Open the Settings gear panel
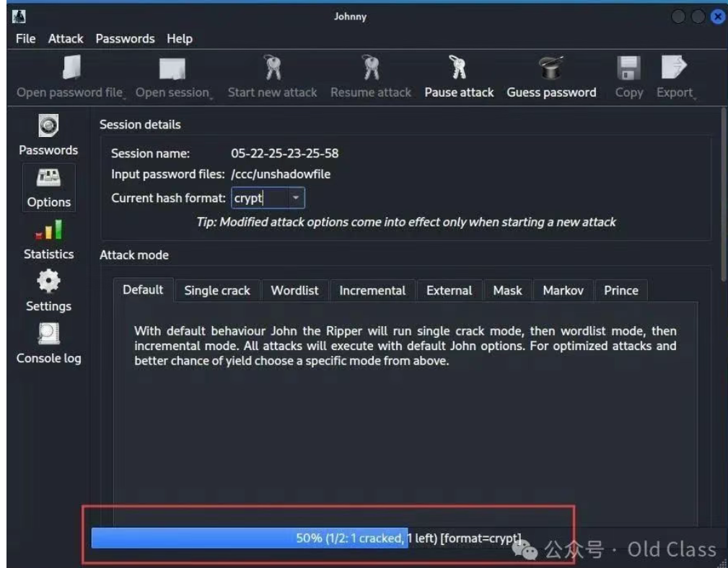 [49, 291]
